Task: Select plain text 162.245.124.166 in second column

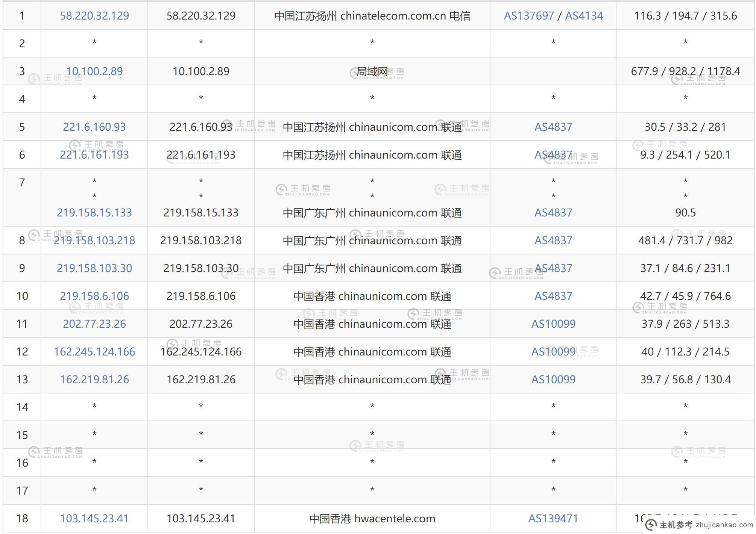Action: click(x=201, y=352)
